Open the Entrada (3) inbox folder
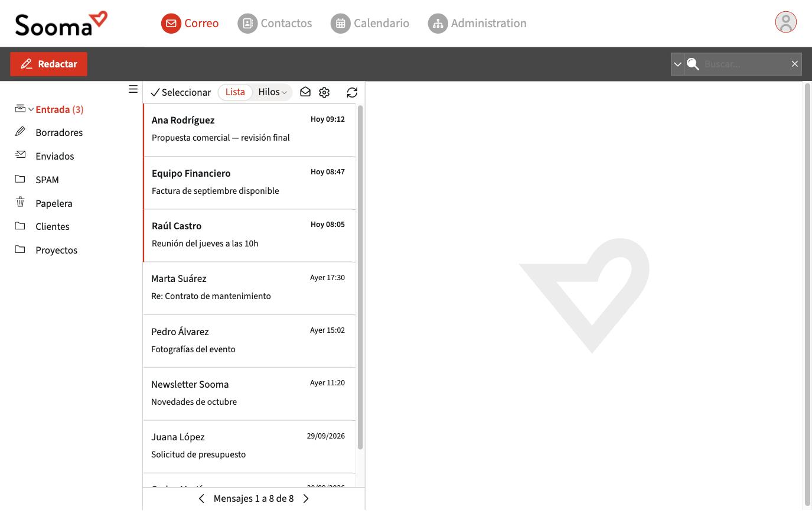The height and width of the screenshot is (513, 812). coord(60,109)
